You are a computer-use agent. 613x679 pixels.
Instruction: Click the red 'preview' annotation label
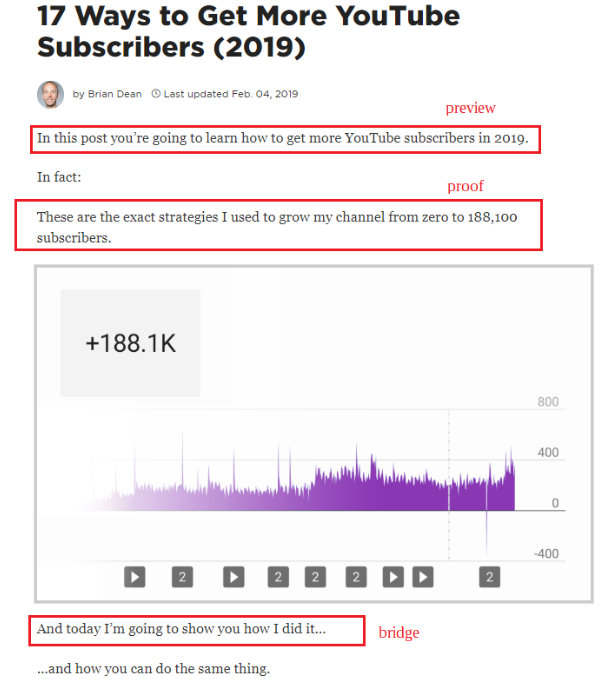click(470, 108)
